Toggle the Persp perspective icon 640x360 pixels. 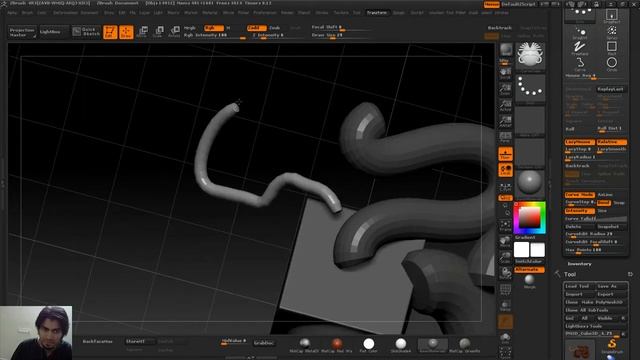tap(506, 138)
